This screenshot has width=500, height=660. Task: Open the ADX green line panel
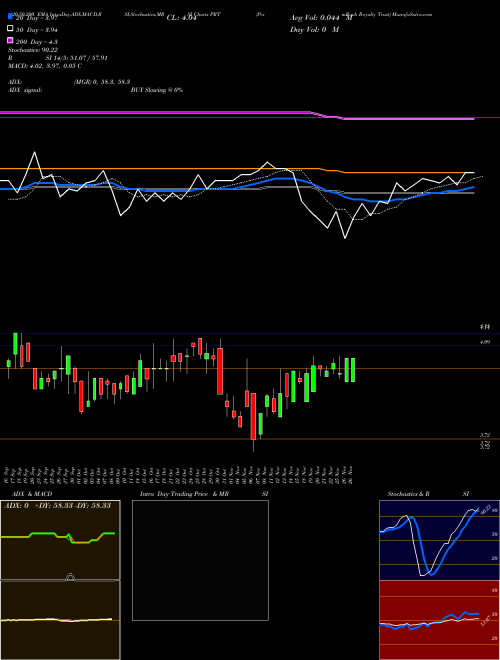(60, 540)
